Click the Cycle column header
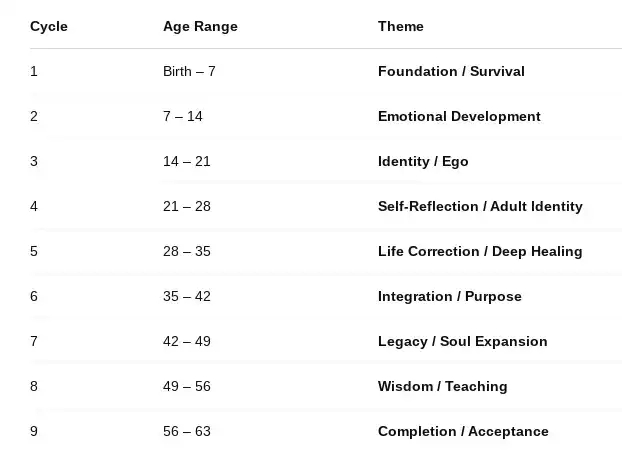This screenshot has height=475, width=622. (49, 26)
